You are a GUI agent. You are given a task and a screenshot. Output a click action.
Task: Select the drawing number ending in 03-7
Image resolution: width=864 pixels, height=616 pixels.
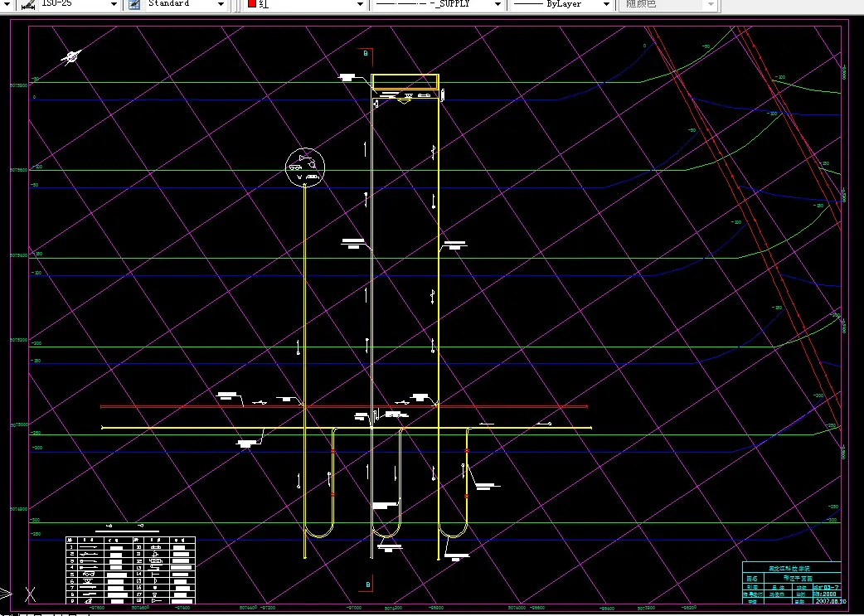point(826,587)
